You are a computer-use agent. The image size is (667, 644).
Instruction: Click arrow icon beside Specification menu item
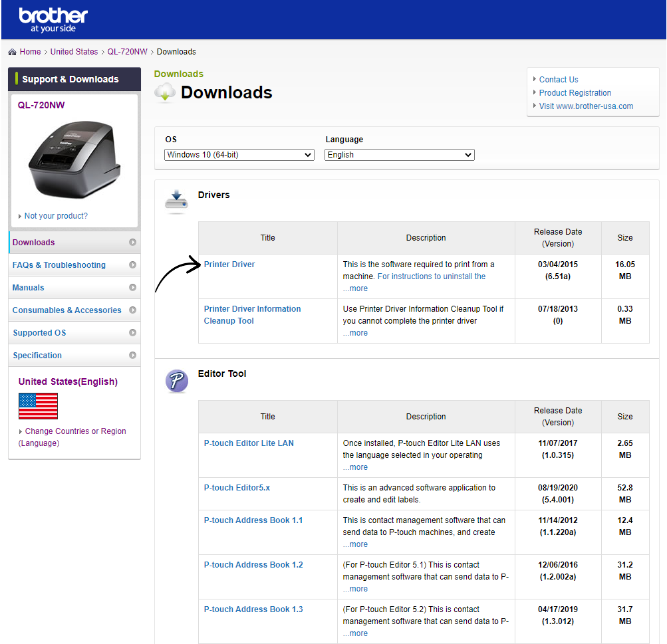[x=132, y=356]
